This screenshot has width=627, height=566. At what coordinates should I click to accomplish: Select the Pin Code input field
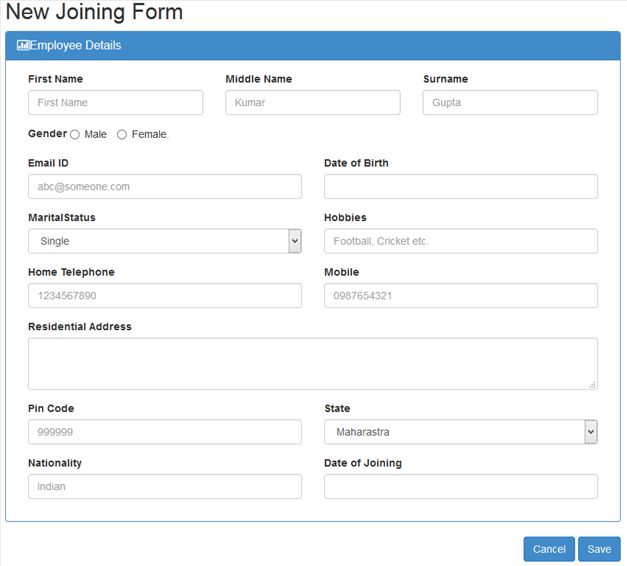(x=165, y=432)
